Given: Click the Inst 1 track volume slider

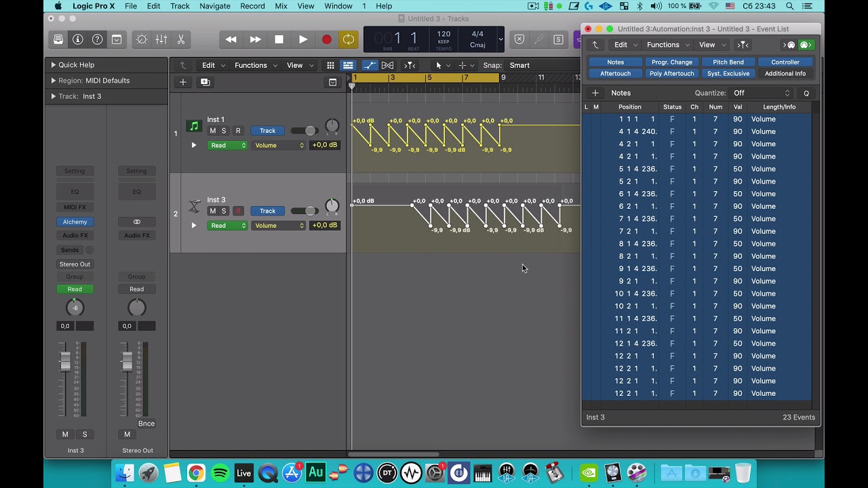Looking at the screenshot, I should click(304, 131).
